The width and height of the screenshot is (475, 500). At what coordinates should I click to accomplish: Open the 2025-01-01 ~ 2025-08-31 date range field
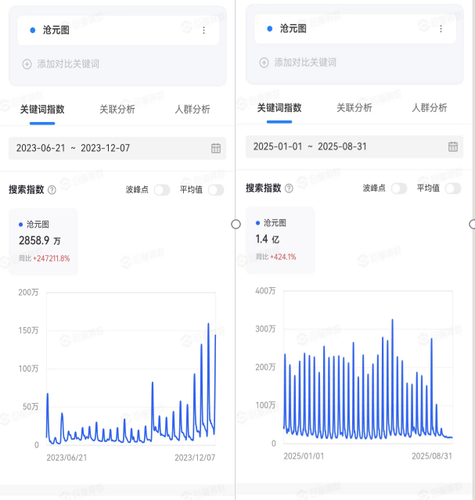[x=354, y=147]
